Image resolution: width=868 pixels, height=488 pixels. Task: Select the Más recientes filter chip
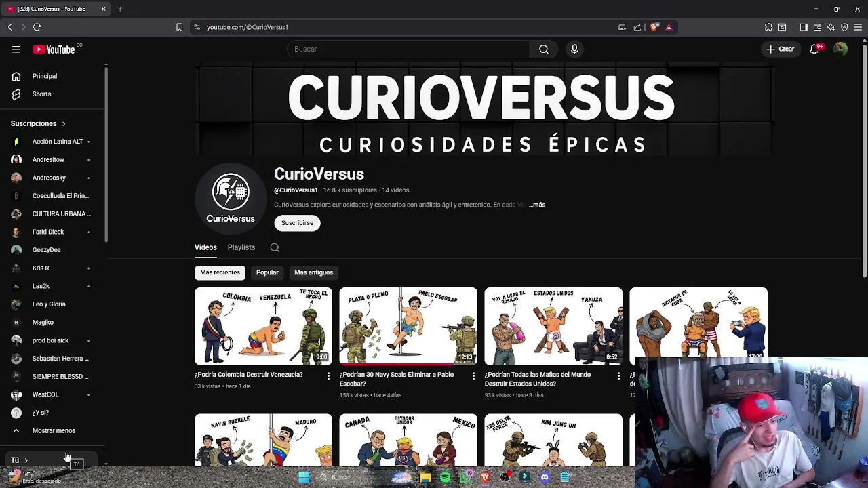point(220,272)
